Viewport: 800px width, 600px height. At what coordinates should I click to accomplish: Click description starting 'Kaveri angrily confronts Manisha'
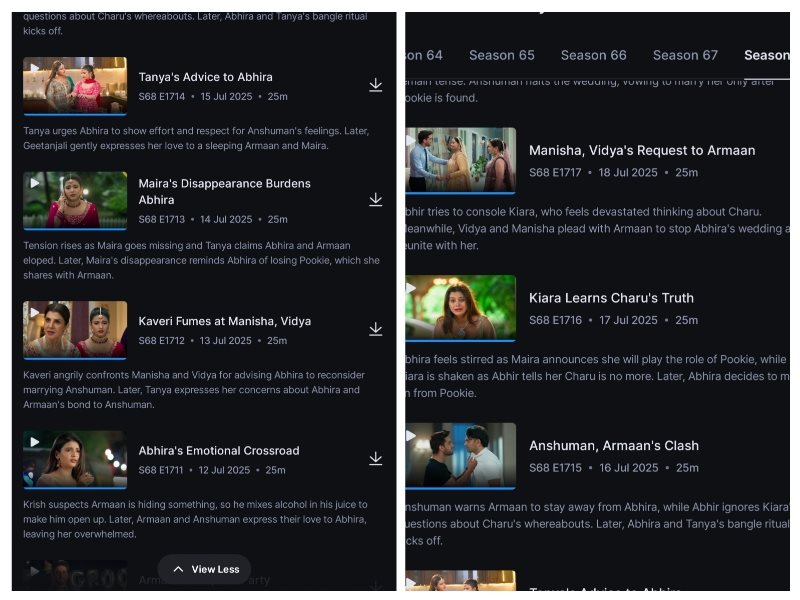point(194,390)
